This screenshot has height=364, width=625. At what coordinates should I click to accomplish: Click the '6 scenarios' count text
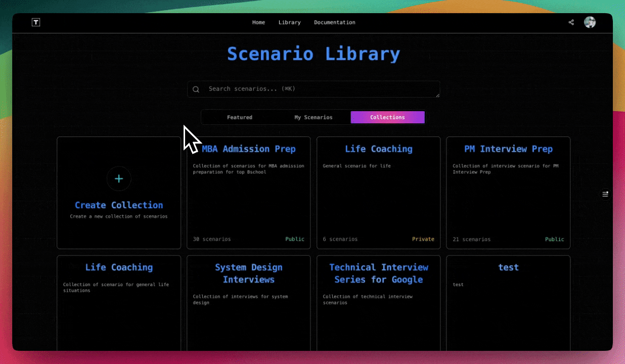[x=340, y=239]
